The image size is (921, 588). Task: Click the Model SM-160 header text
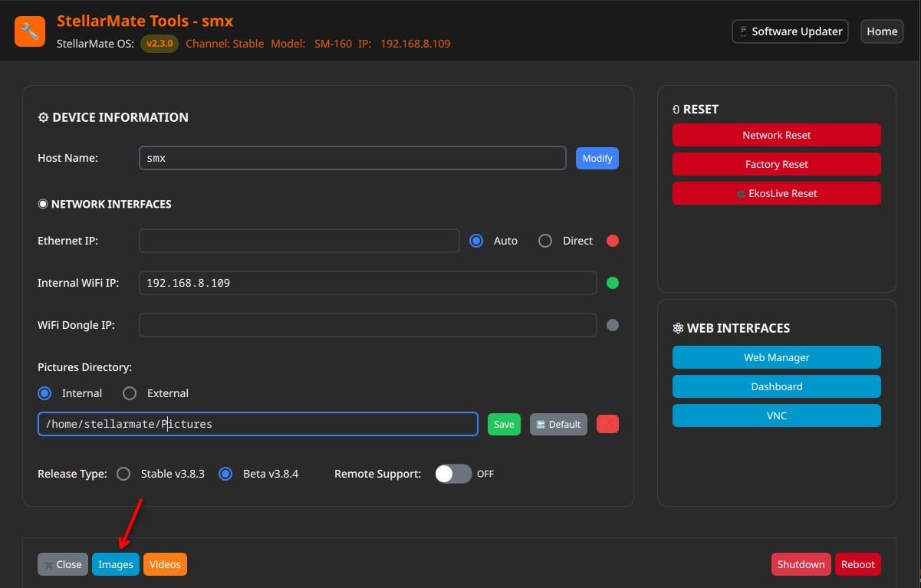click(311, 44)
